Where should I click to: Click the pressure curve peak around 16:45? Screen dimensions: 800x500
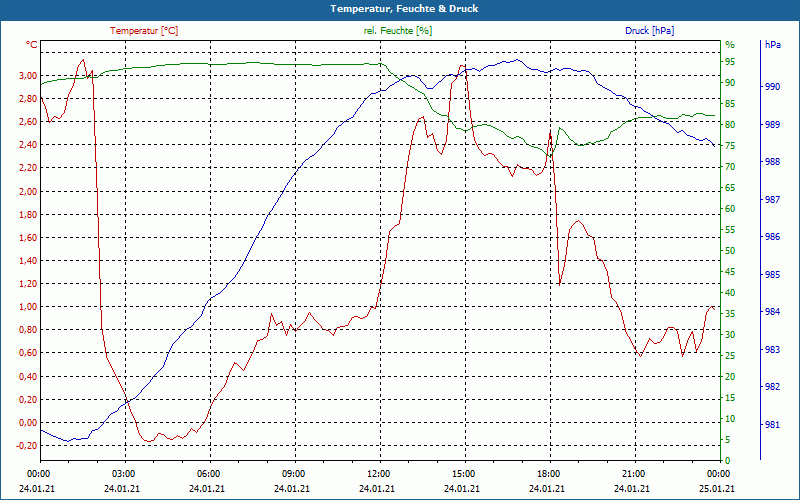pyautogui.click(x=517, y=60)
